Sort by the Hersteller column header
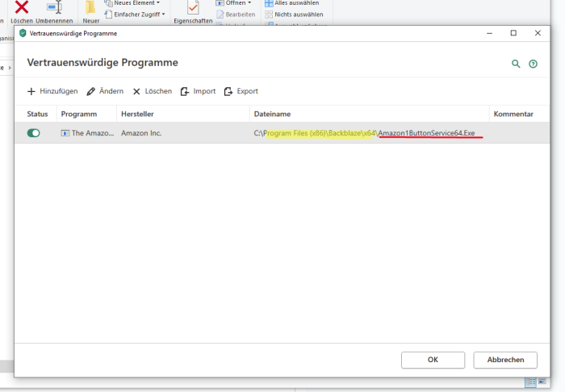 pos(137,114)
